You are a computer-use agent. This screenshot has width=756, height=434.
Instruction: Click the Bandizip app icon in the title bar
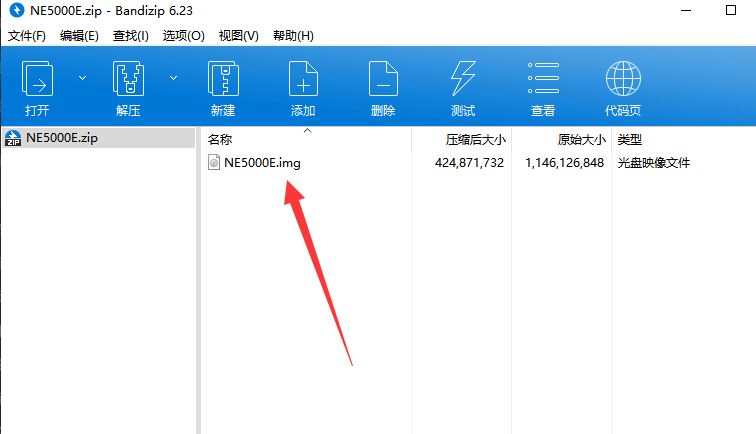[17, 10]
